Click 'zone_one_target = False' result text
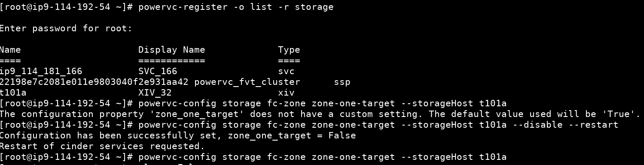Image resolution: width=644 pixels, height=165 pixels. [292, 135]
